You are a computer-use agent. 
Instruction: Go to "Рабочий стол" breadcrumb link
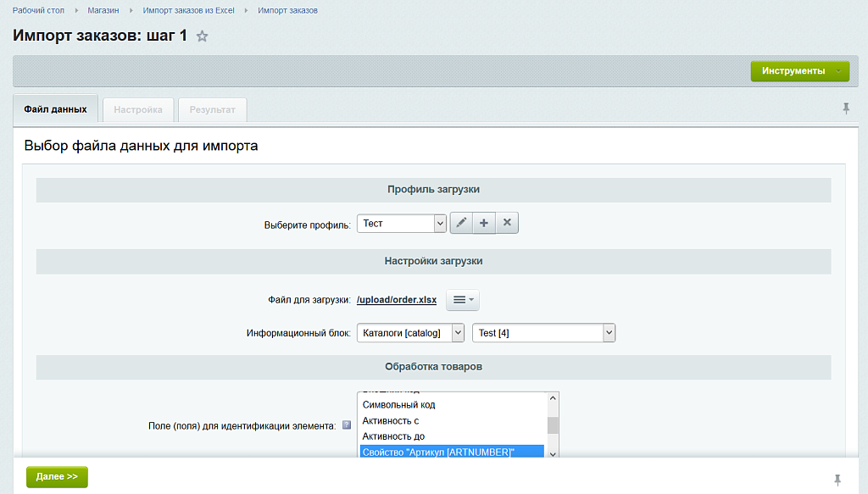(x=39, y=10)
